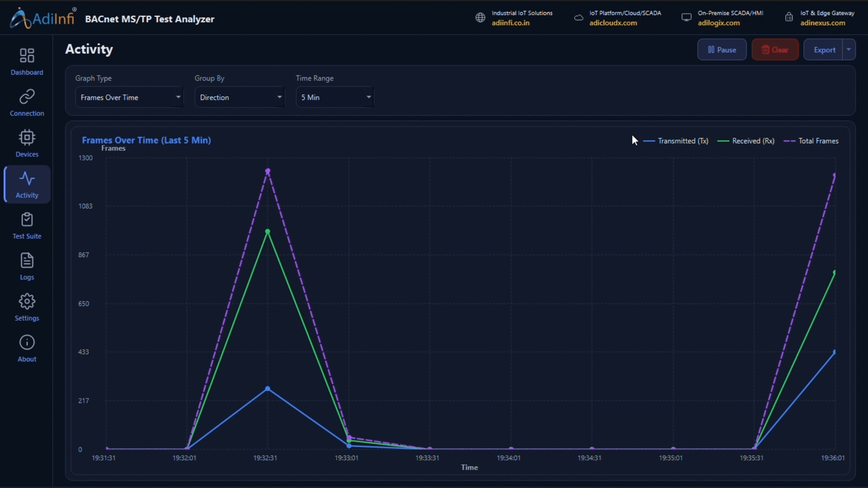Click the Total Frames peak at 19:32:31
The width and height of the screenshot is (868, 488).
coord(268,171)
